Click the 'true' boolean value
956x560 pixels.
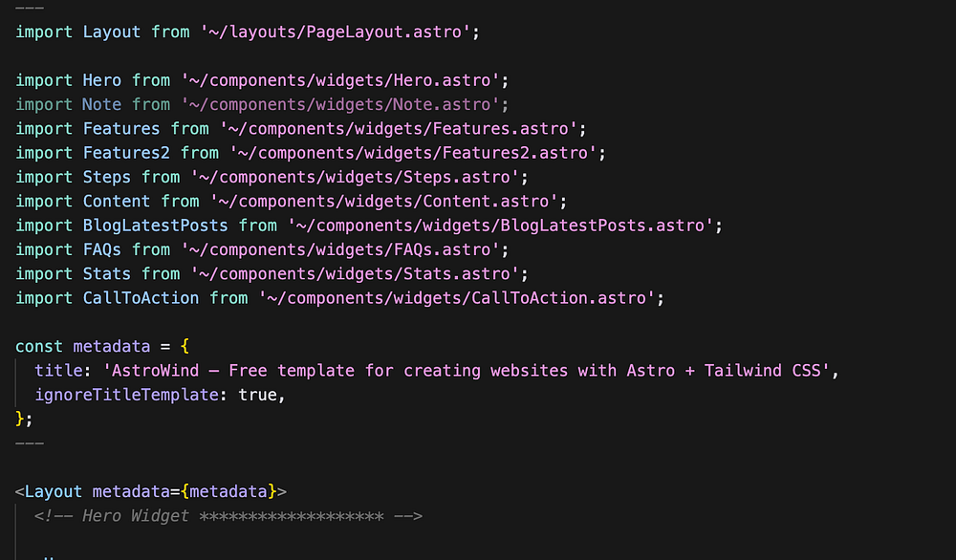pos(256,394)
